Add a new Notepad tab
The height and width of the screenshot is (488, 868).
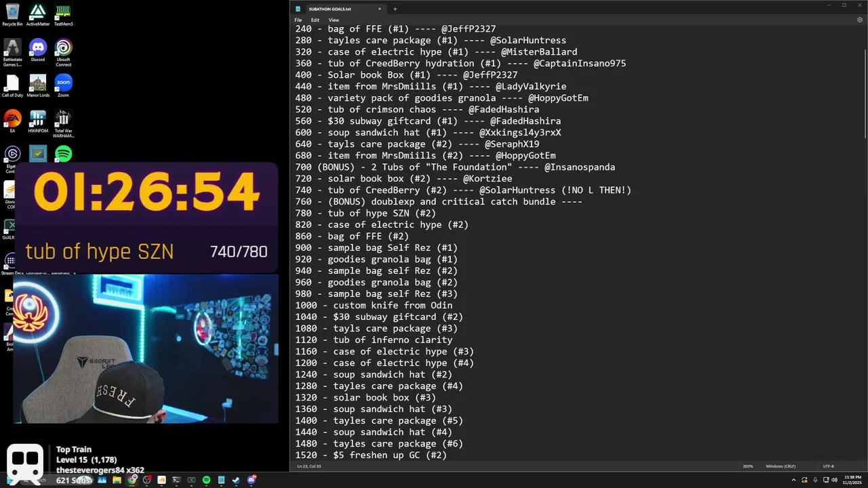[x=395, y=9]
